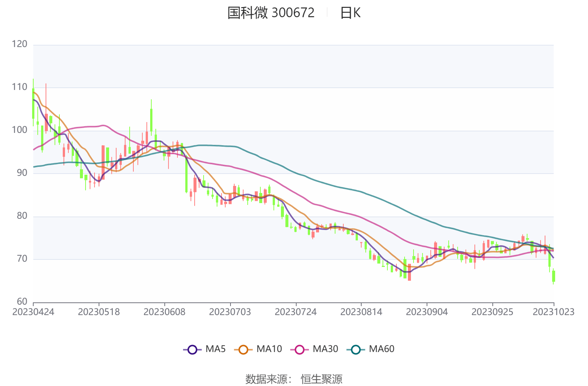Click the 120 price axis label
588x386 pixels.
click(19, 44)
